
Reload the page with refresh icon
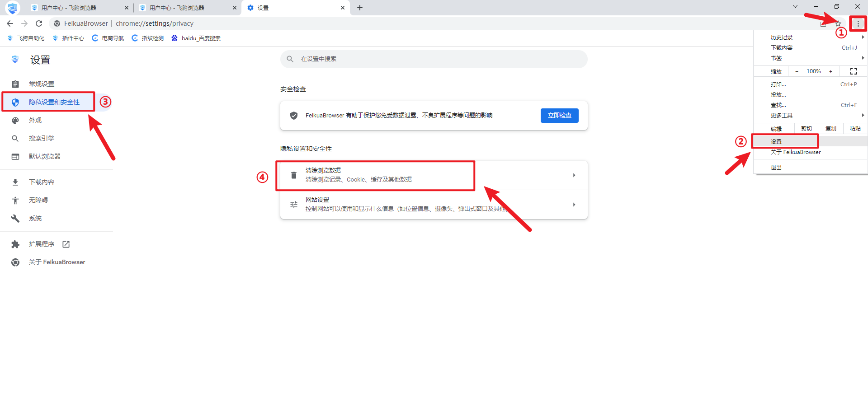tap(39, 23)
